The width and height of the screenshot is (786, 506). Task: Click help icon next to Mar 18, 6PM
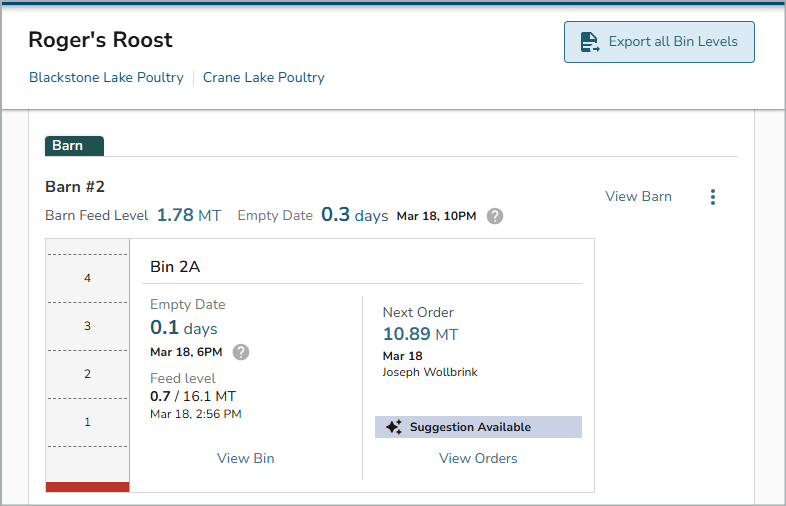point(241,352)
